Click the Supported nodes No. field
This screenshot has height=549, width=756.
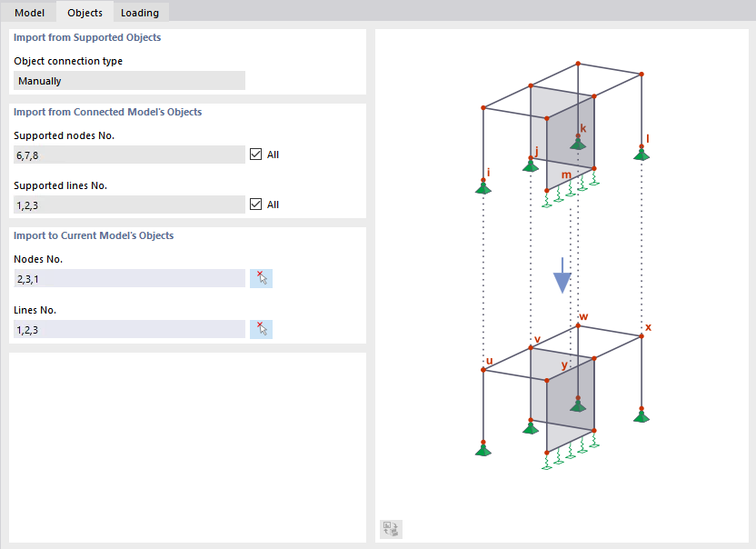(129, 155)
